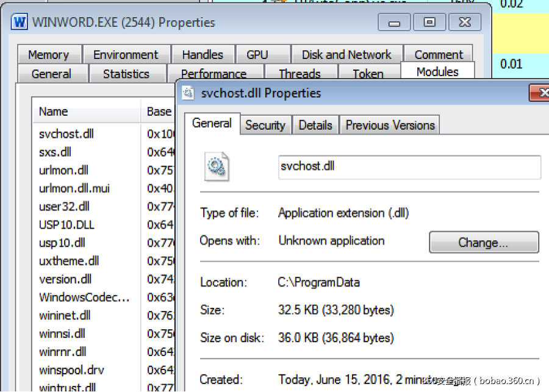Screen dimensions: 549x392
Task: Select urlmon.dll in the modules list
Action: 64,170
